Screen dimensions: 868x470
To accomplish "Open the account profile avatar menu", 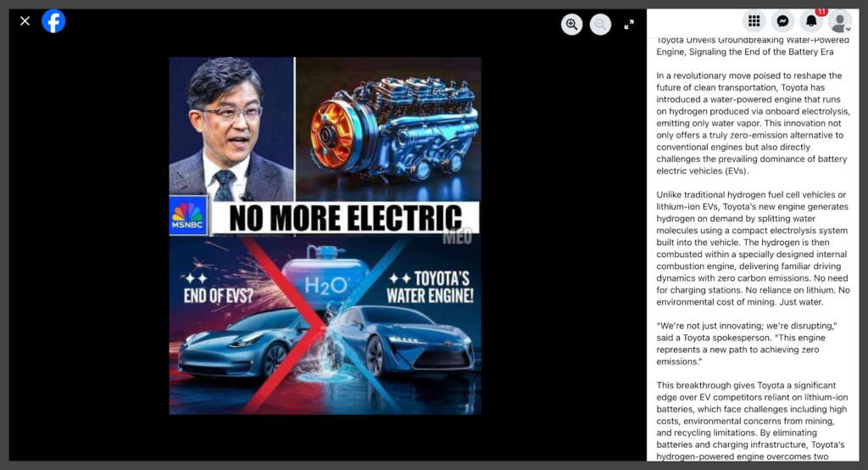I will point(838,21).
